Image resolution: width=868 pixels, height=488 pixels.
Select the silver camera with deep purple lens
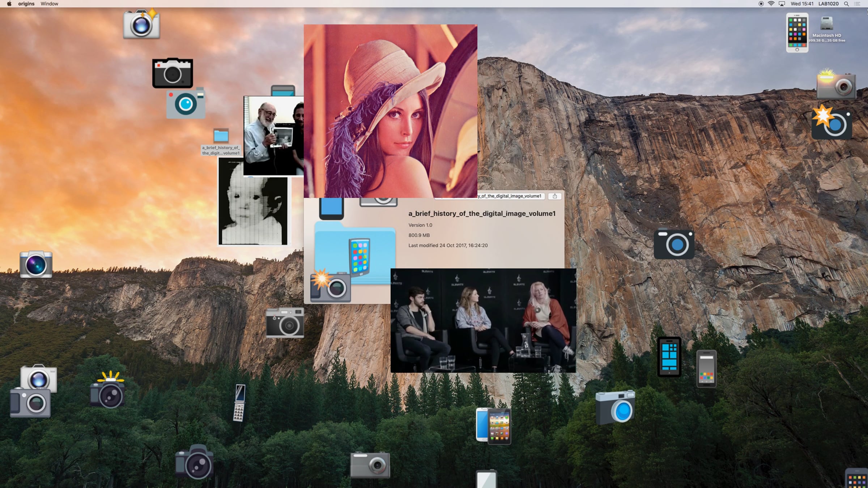(x=36, y=264)
